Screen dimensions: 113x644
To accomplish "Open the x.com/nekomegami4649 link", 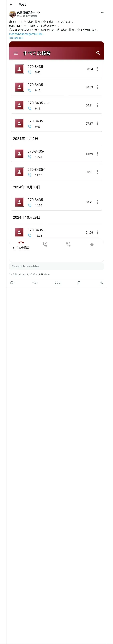I will [x=27, y=34].
